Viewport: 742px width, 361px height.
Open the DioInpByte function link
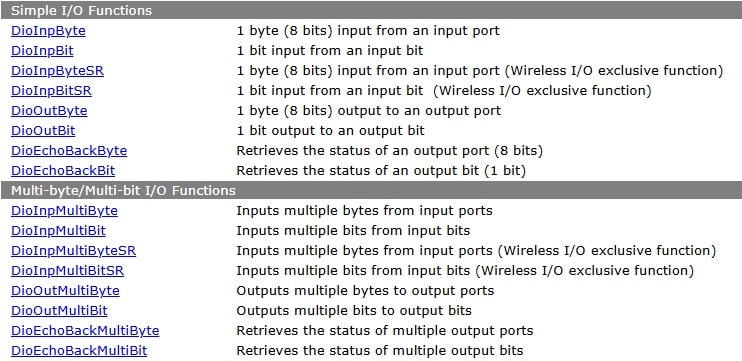pyautogui.click(x=48, y=31)
